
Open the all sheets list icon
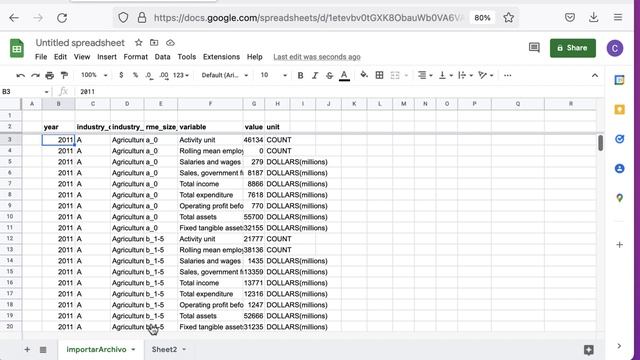(x=43, y=349)
